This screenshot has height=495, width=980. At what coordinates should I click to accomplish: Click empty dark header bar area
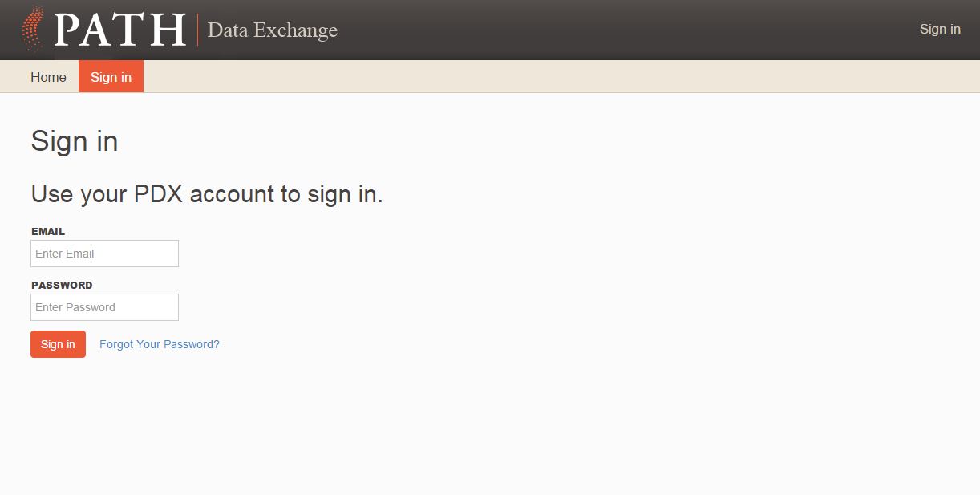click(x=626, y=30)
